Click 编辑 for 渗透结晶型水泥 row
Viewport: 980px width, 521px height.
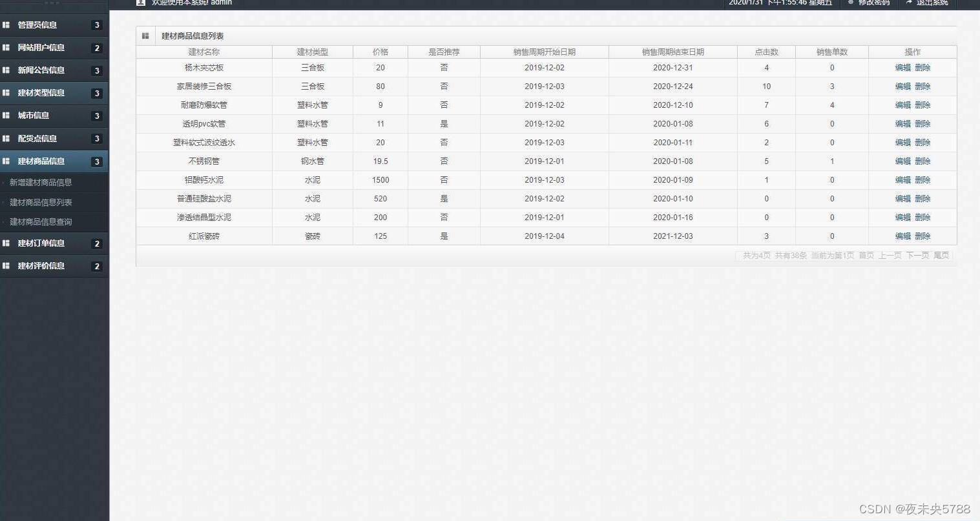(x=903, y=218)
